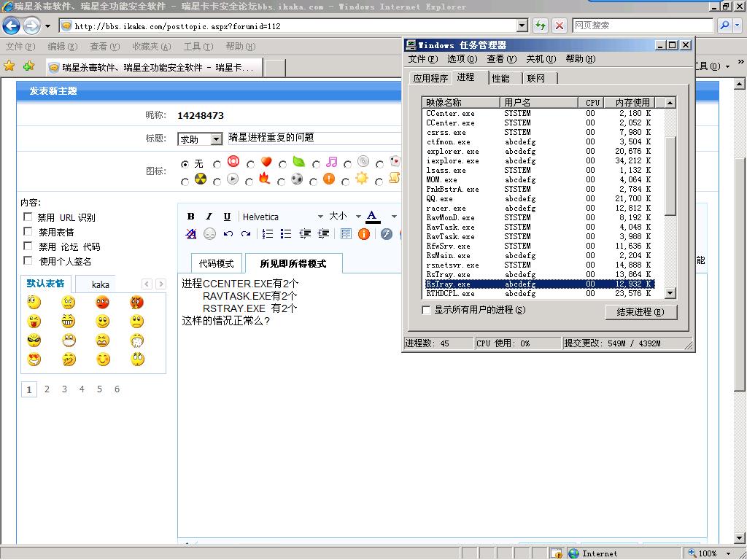Check the 禁用表情 checkbox
Screen dimensions: 747x560
[x=28, y=231]
